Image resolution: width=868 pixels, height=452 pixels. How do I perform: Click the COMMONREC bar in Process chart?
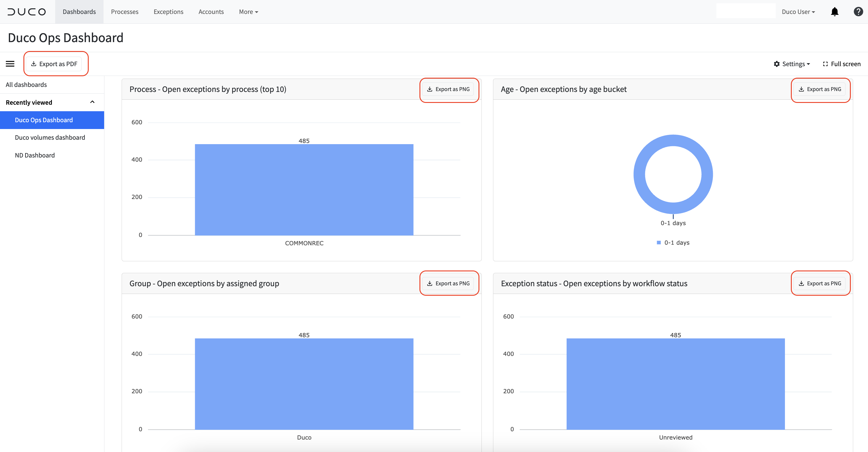304,190
